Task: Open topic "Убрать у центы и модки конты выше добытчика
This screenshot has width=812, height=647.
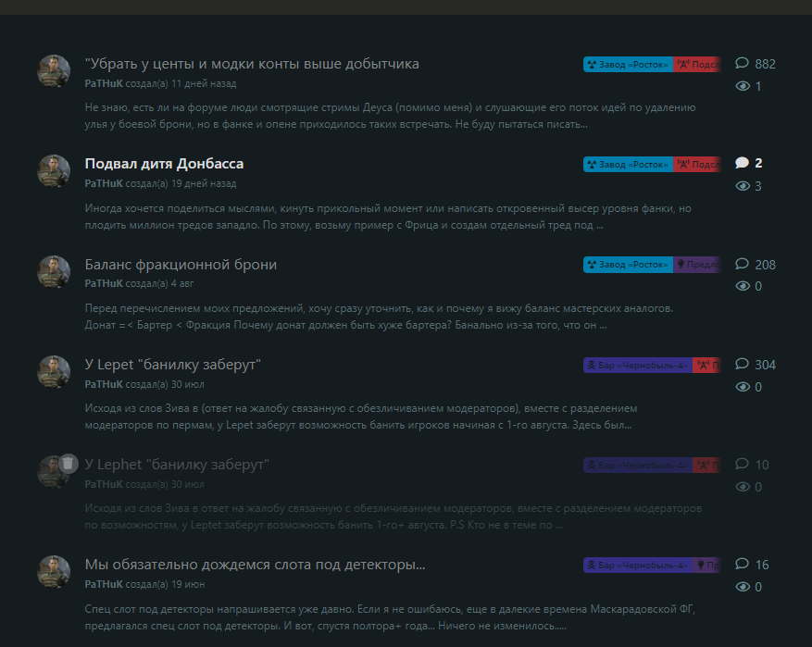Action: point(252,64)
